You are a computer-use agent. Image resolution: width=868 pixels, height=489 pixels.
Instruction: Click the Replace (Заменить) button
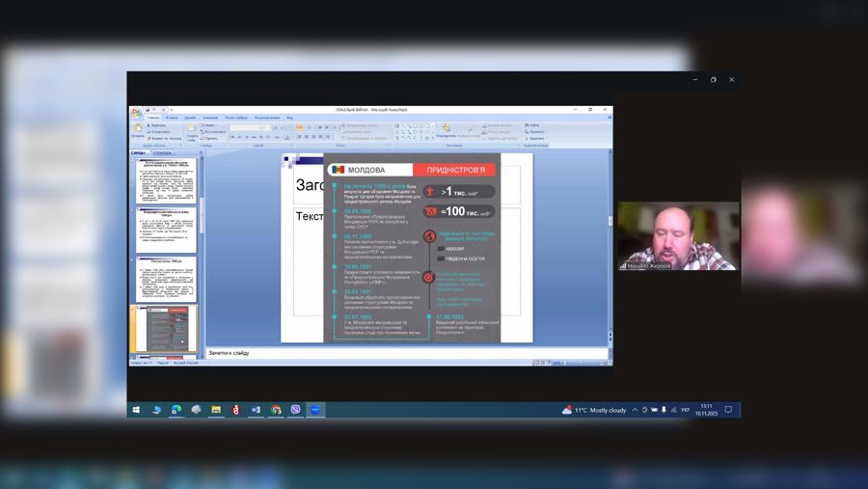pyautogui.click(x=535, y=131)
